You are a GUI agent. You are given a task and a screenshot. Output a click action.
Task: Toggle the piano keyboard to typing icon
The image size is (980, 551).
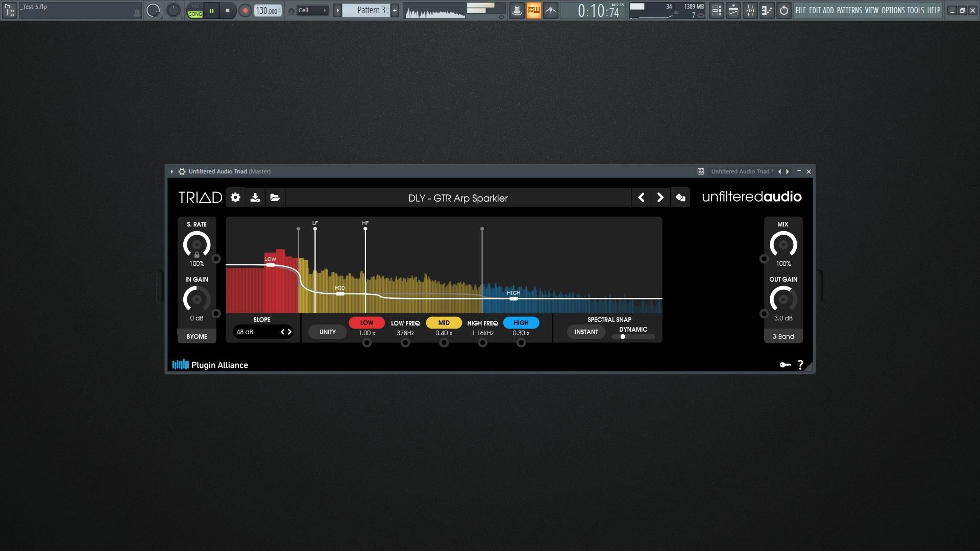pyautogui.click(x=533, y=10)
